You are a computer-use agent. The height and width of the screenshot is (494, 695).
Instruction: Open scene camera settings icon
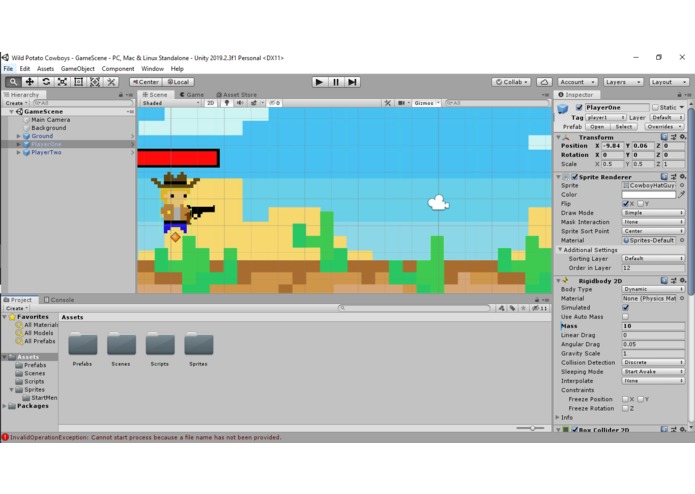[x=401, y=103]
